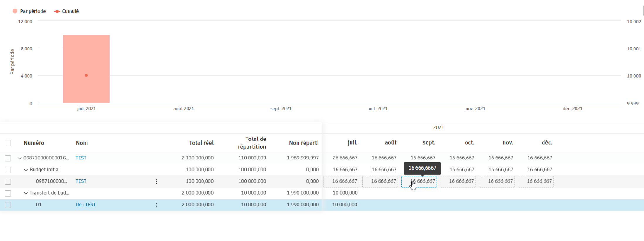The height and width of the screenshot is (241, 644).
Task: Tick the select-all checkbox in the table header
Action: 8,143
